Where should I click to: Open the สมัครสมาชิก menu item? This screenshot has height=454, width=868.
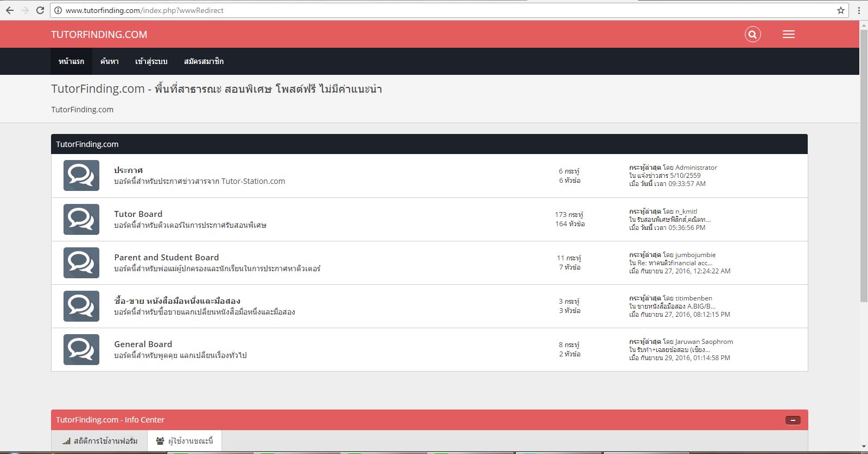pyautogui.click(x=204, y=61)
